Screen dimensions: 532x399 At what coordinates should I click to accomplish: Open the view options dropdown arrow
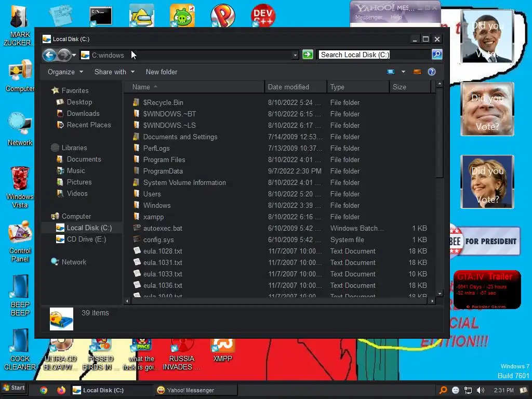(x=403, y=72)
